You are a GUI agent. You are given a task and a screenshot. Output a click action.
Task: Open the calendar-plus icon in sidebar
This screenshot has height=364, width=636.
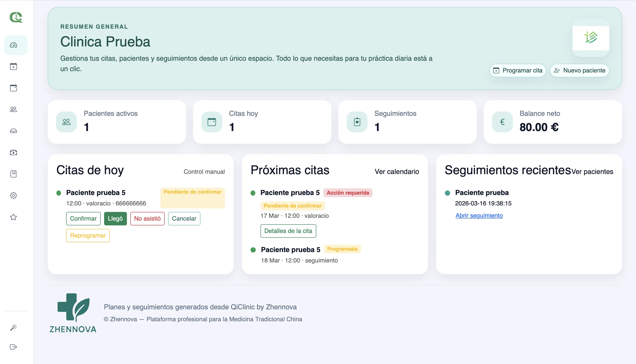point(13,67)
